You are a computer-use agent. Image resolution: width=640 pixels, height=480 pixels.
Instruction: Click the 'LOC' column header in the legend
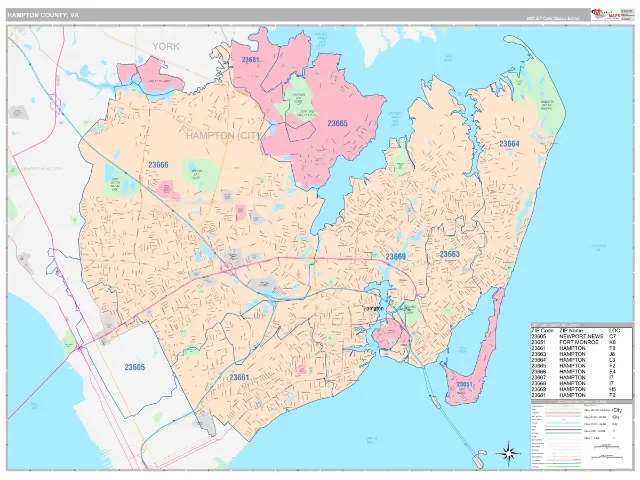click(615, 331)
